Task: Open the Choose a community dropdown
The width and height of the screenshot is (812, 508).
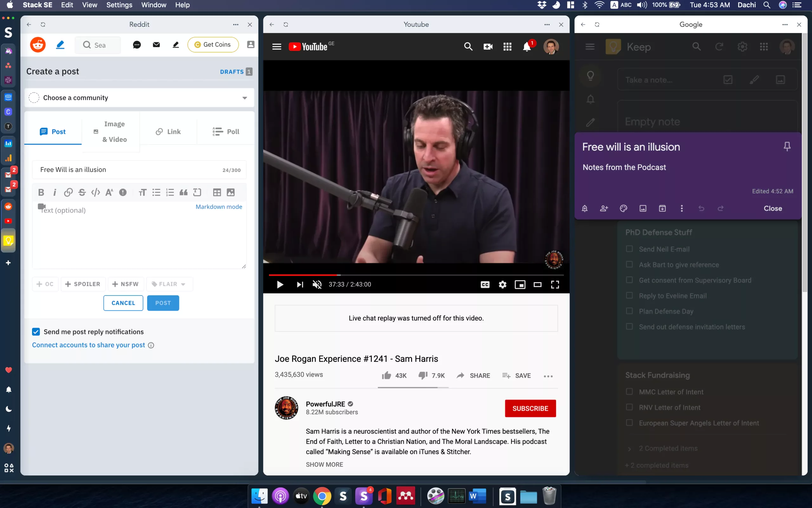Action: click(x=139, y=98)
